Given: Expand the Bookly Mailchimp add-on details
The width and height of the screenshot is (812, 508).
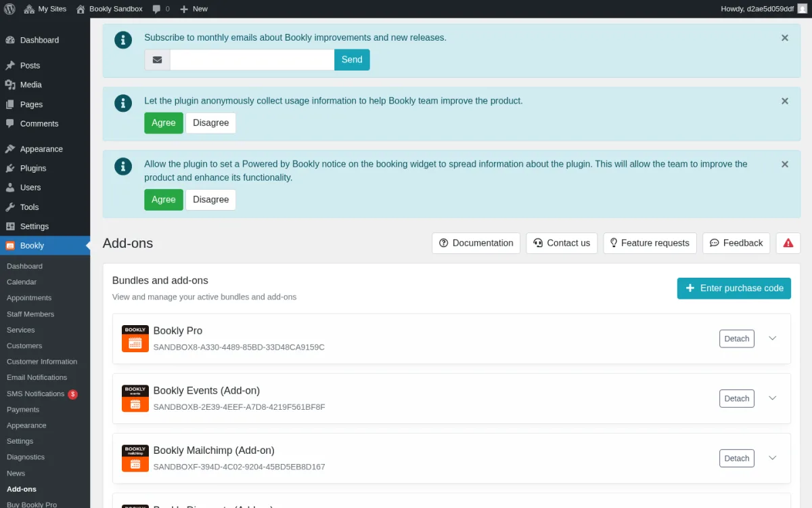Looking at the screenshot, I should [773, 458].
